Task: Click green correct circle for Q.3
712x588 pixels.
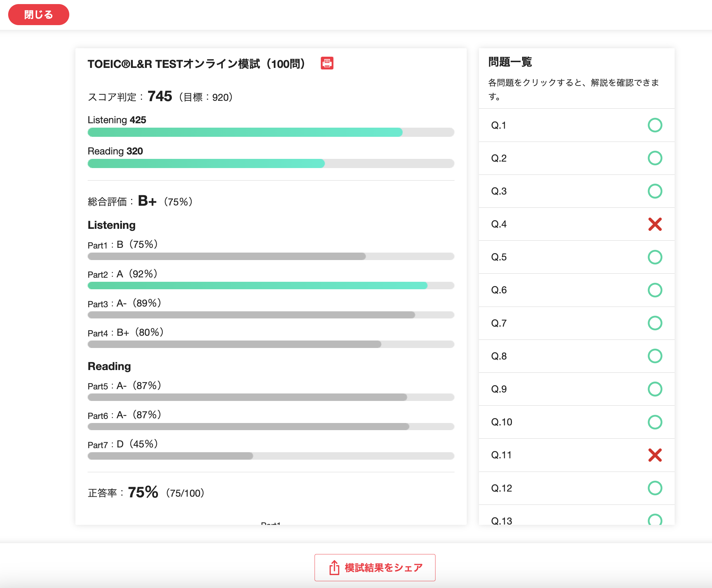Action: (655, 191)
